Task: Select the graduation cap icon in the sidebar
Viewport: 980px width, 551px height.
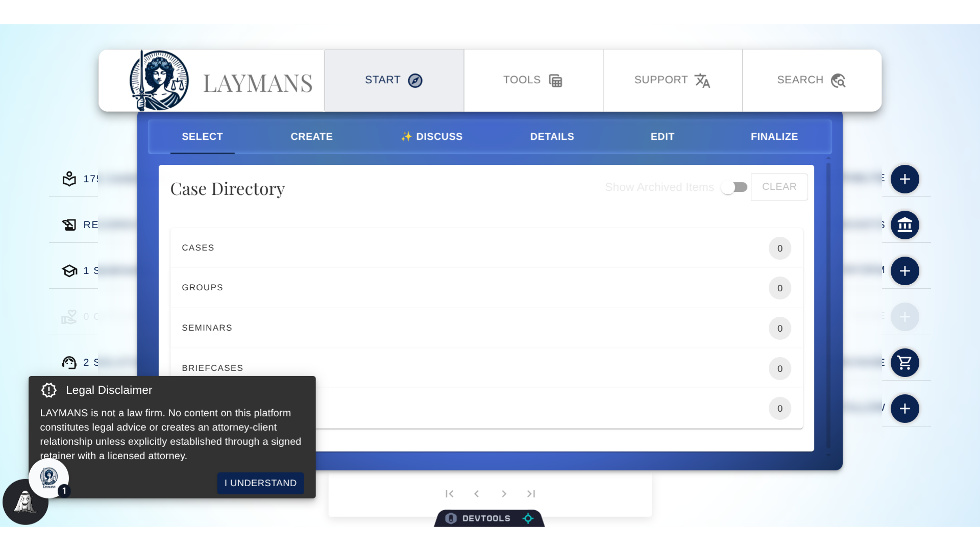Action: coord(70,271)
